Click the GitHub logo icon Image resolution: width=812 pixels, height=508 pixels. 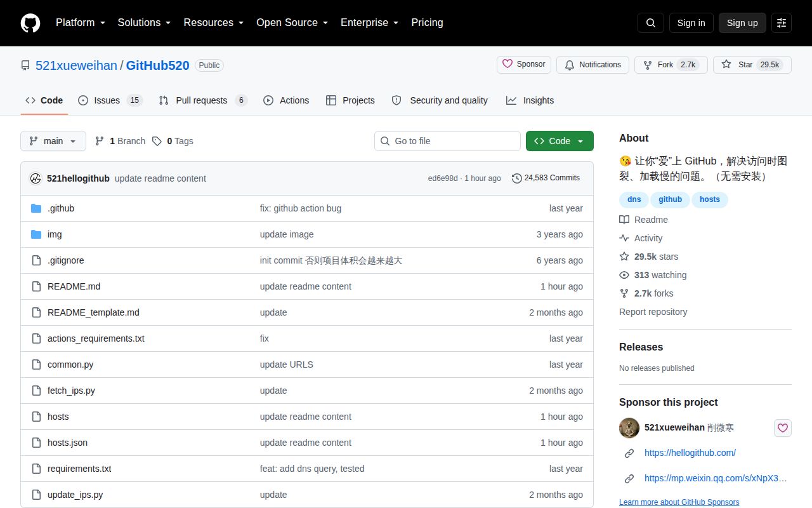point(30,23)
